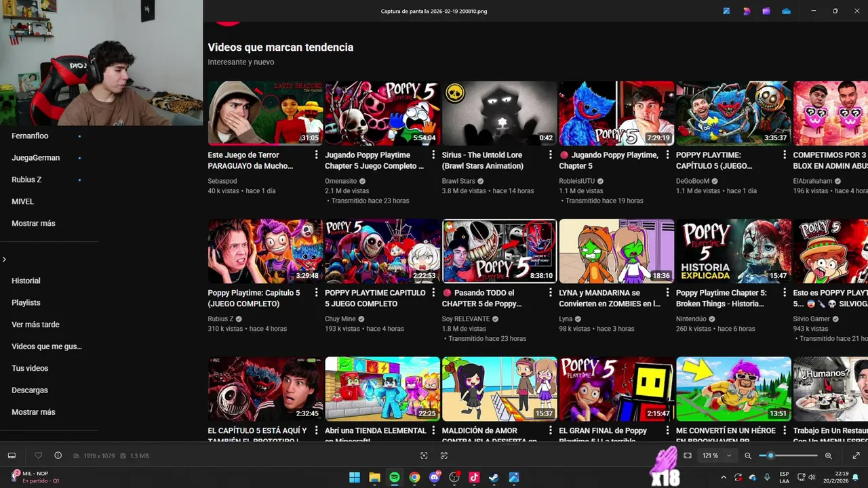Click the Windows Start button
868x488 pixels.
(355, 477)
